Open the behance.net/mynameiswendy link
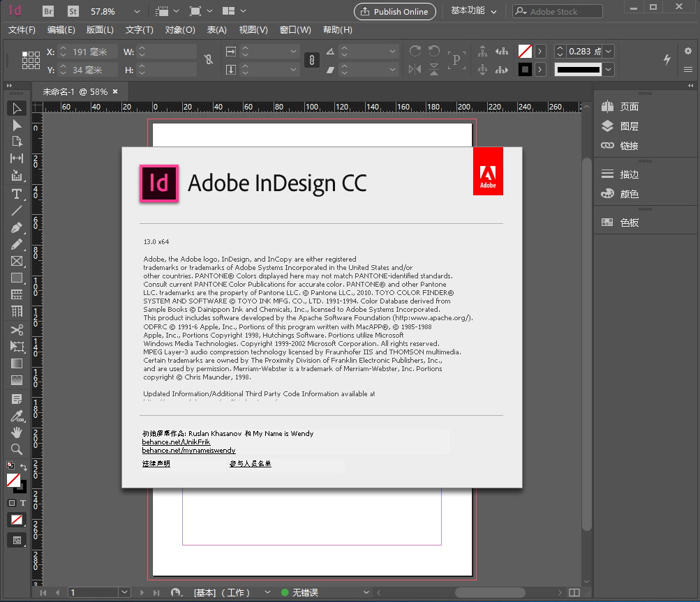The image size is (700, 602). point(188,450)
